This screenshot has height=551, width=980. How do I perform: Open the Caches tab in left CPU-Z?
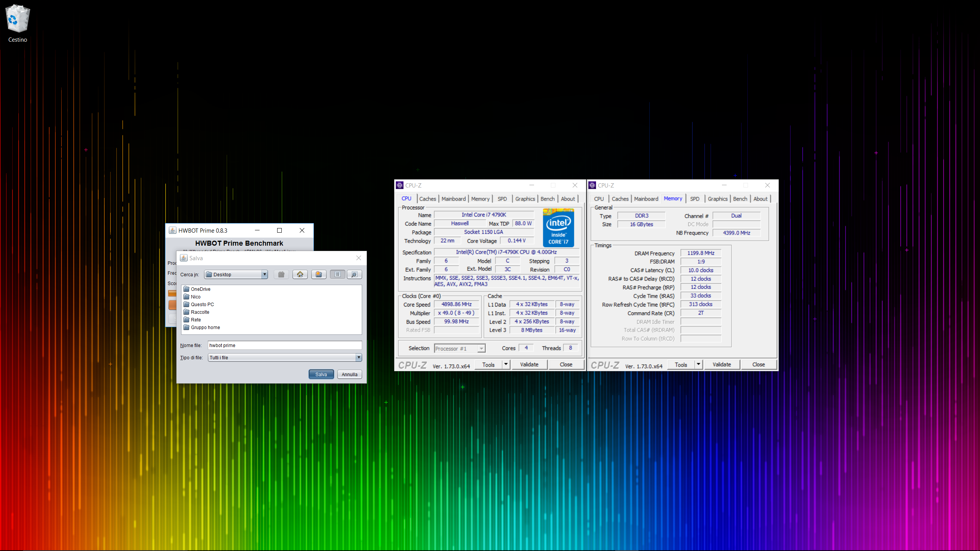point(427,199)
